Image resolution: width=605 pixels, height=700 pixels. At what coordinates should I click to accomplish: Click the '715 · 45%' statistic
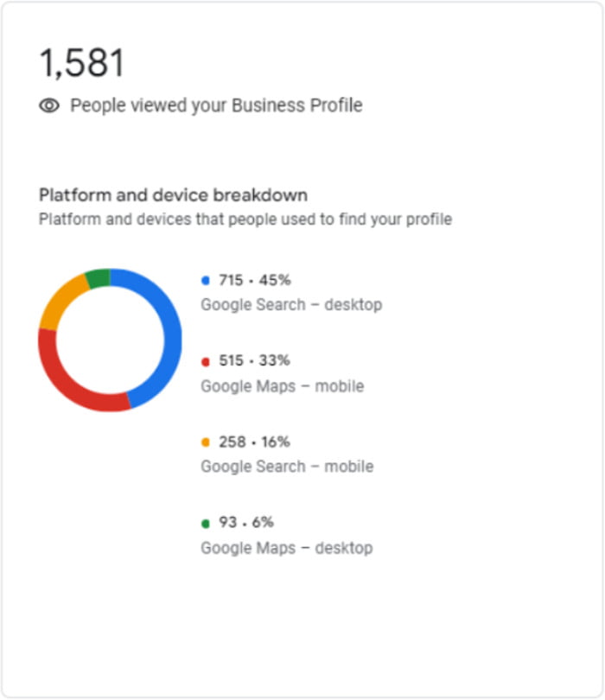[254, 281]
